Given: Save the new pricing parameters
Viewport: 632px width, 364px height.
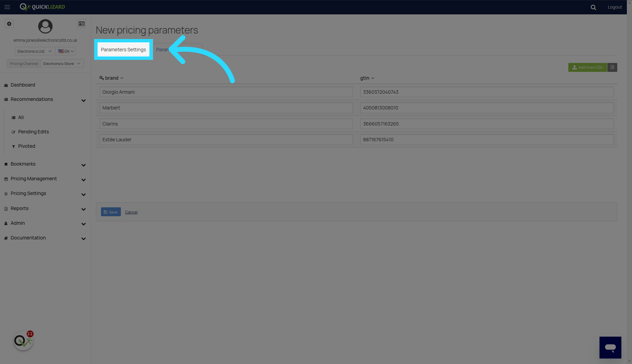Looking at the screenshot, I should [111, 211].
